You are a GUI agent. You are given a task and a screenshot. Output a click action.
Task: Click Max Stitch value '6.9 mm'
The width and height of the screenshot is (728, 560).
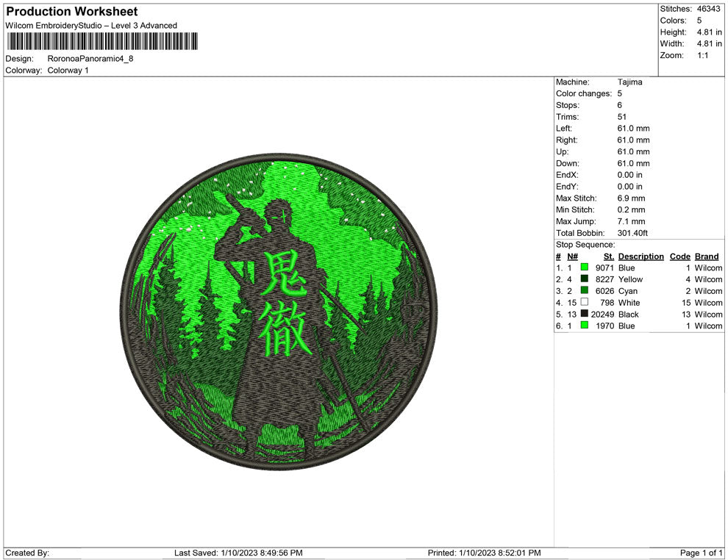631,198
